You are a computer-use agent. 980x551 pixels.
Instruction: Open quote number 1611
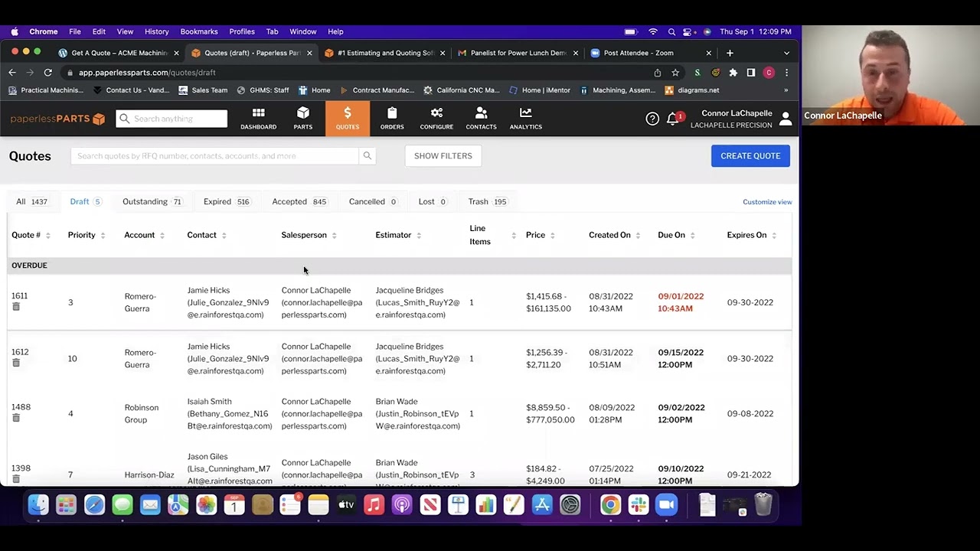tap(19, 296)
